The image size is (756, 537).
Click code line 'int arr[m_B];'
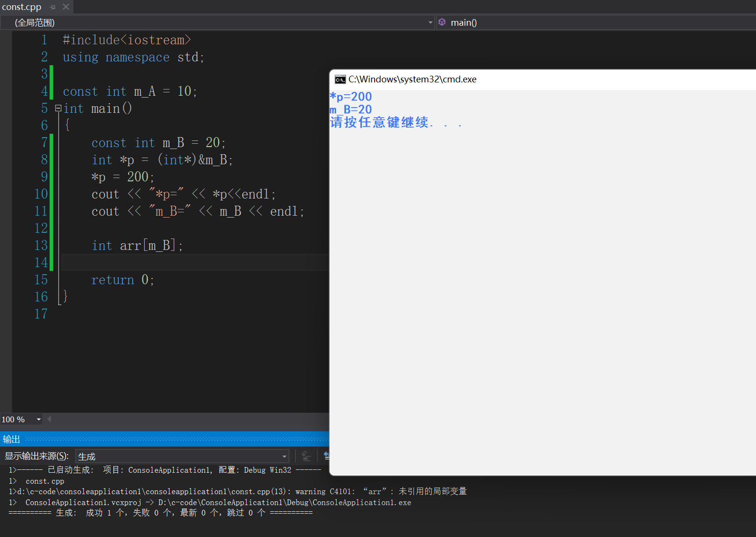tap(137, 246)
